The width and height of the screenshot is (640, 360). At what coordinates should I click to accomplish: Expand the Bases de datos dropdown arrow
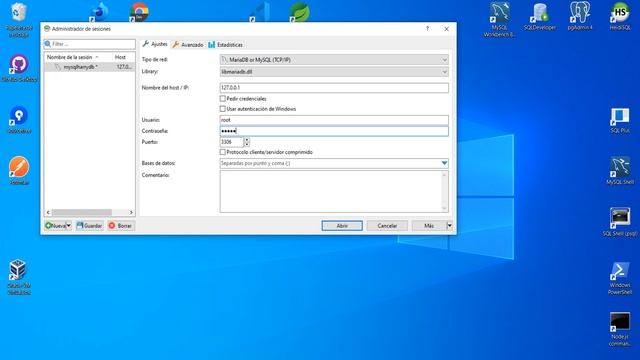(444, 163)
